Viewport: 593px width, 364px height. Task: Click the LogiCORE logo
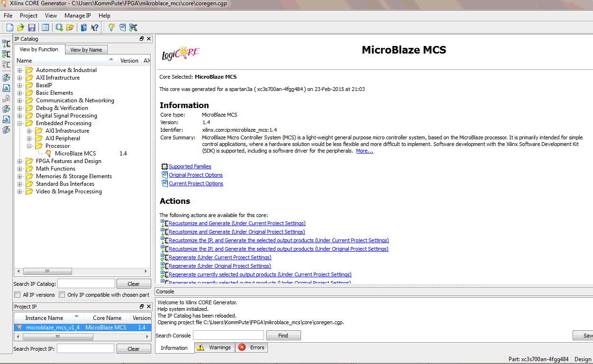pyautogui.click(x=181, y=54)
